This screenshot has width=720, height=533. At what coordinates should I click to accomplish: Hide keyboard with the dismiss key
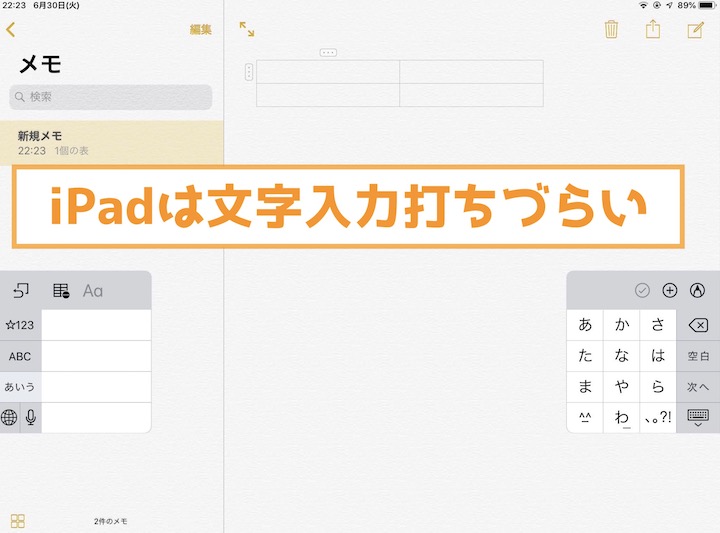[x=698, y=418]
